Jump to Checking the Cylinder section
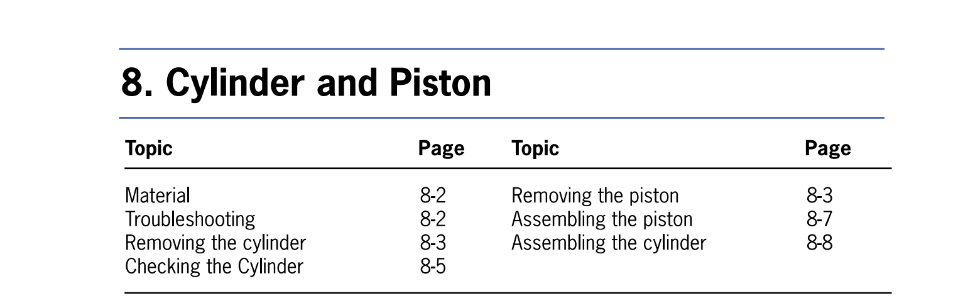 coord(214,267)
